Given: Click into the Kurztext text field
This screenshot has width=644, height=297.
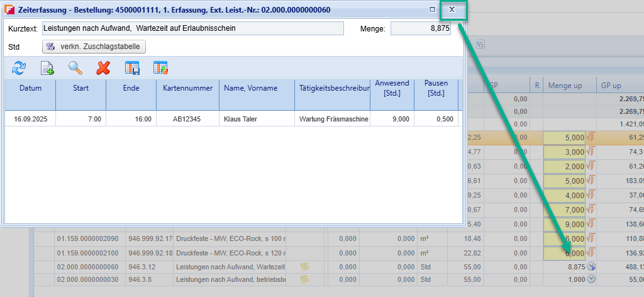Looking at the screenshot, I should pos(192,28).
